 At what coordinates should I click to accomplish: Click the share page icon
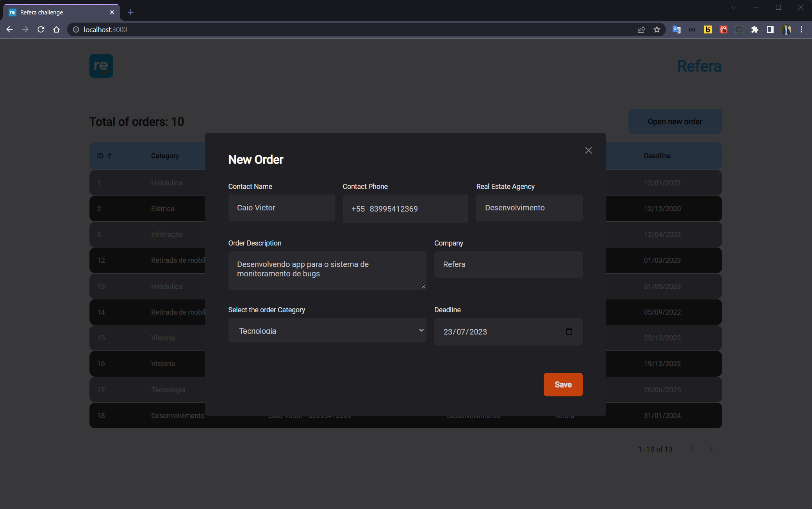coord(641,30)
